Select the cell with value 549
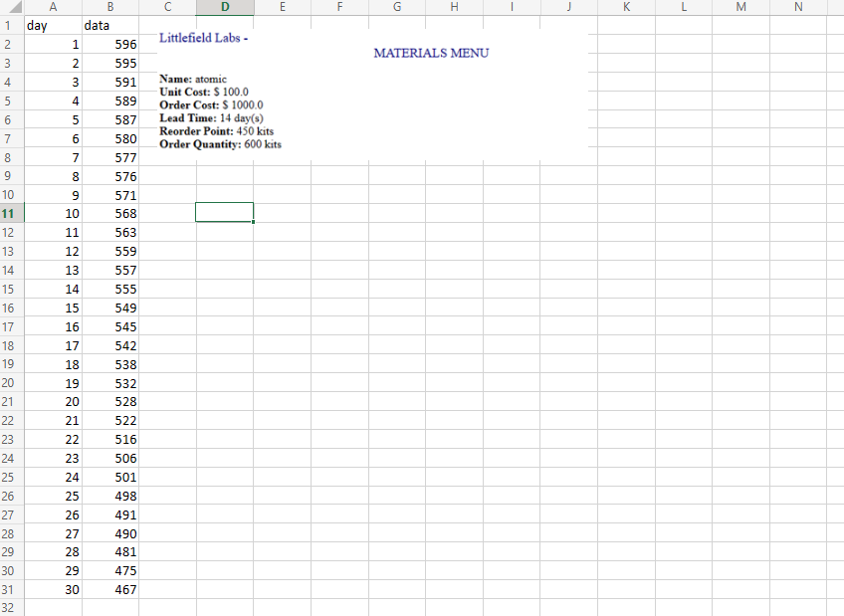The image size is (844, 616). coord(109,308)
